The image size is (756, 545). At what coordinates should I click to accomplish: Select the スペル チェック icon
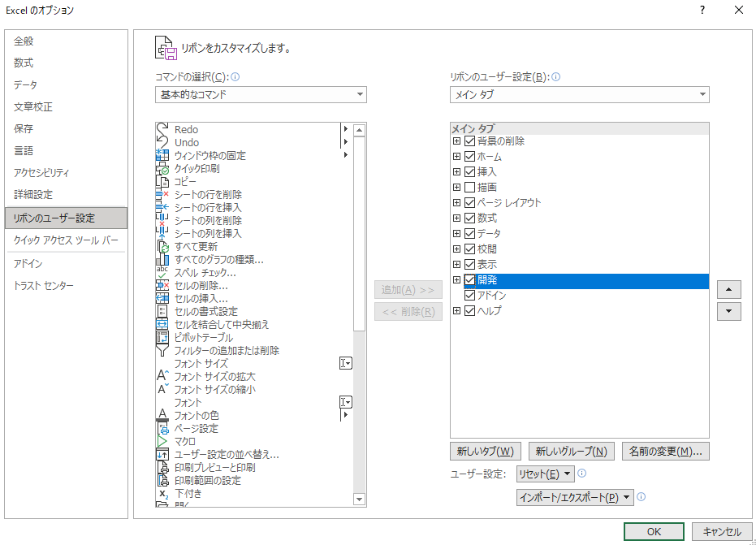pos(162,273)
